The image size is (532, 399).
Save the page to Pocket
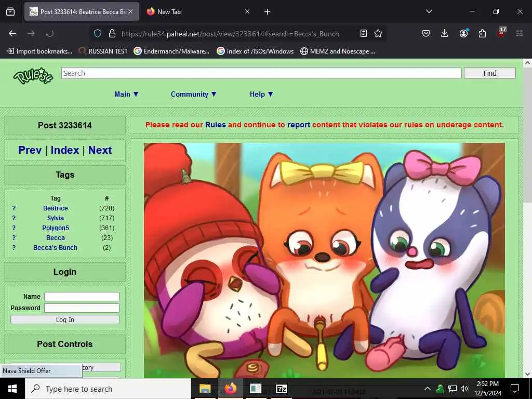pos(426,33)
